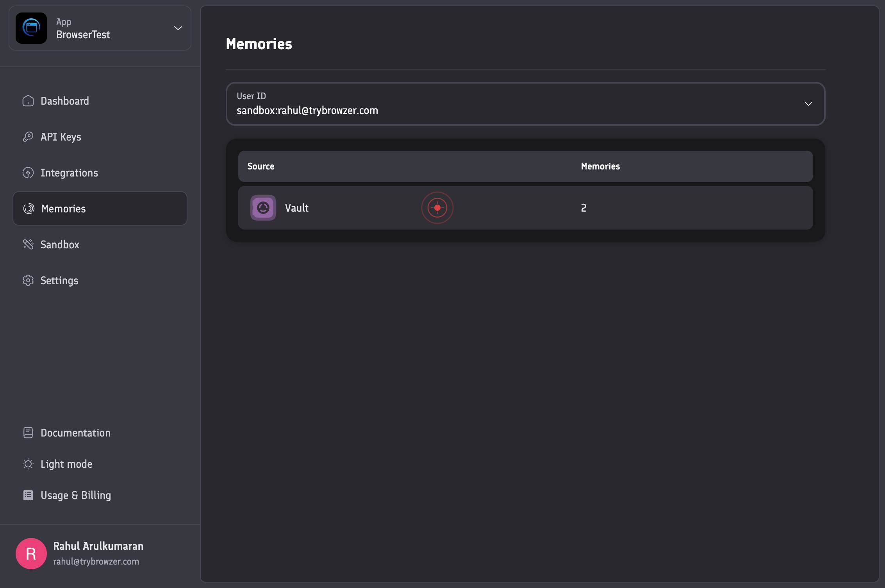Click the Sandbox tools icon
The height and width of the screenshot is (588, 885).
point(28,244)
